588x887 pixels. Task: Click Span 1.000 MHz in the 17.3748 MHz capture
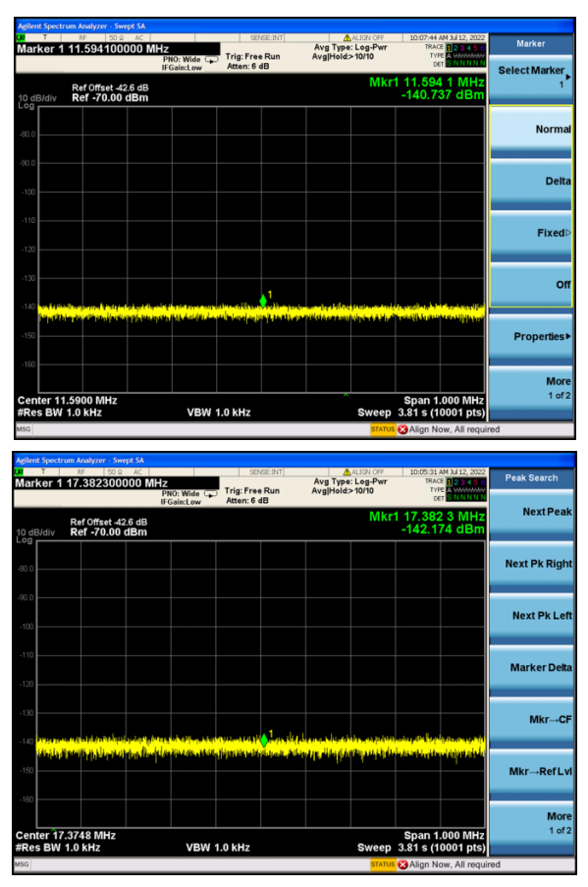[444, 836]
